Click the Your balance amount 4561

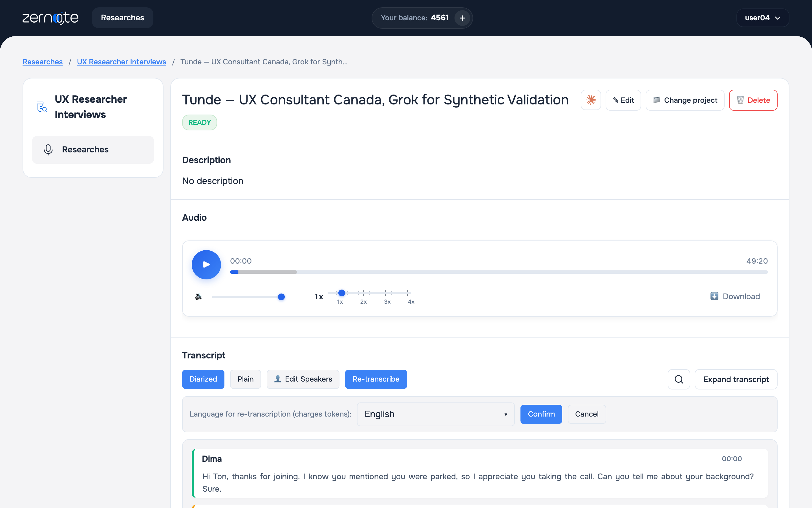tap(440, 18)
